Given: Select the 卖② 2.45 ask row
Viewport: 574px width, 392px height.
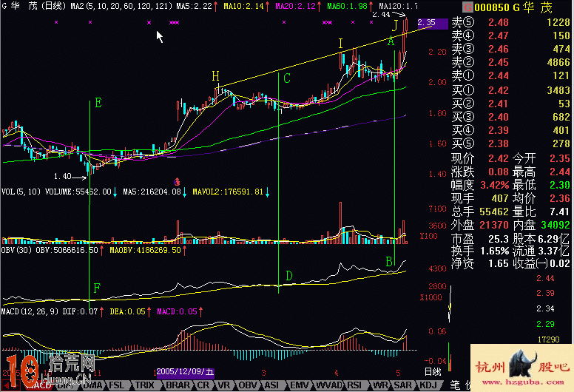Looking at the screenshot, I should click(510, 62).
